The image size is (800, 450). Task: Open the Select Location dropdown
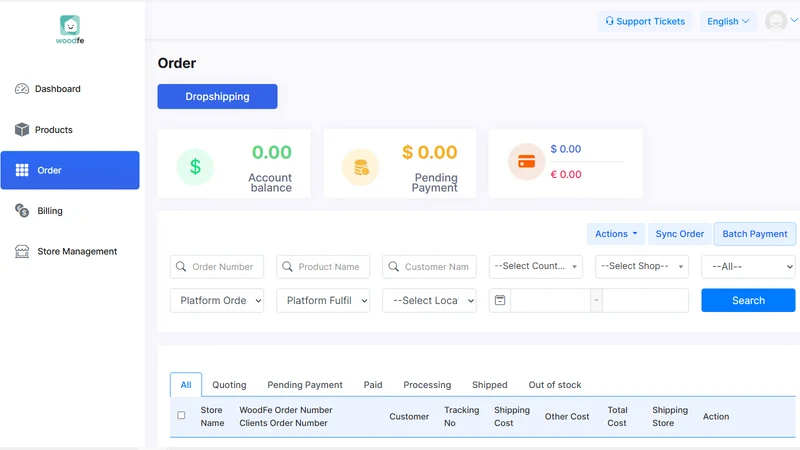tap(430, 301)
